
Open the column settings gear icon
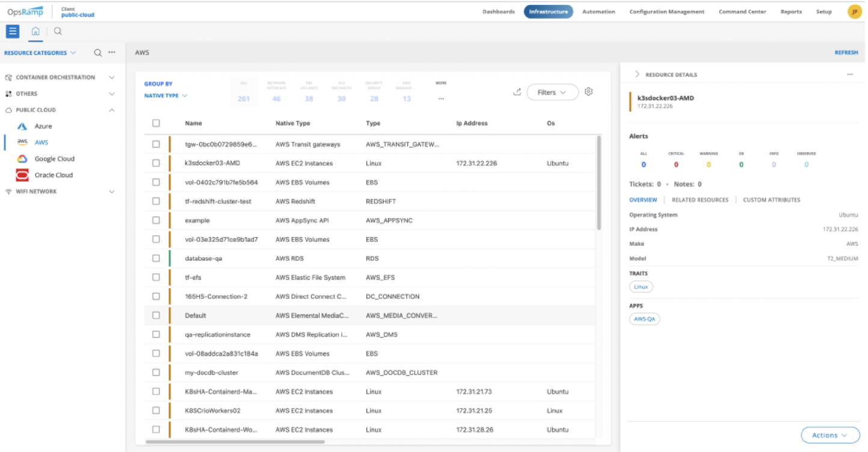(x=588, y=92)
